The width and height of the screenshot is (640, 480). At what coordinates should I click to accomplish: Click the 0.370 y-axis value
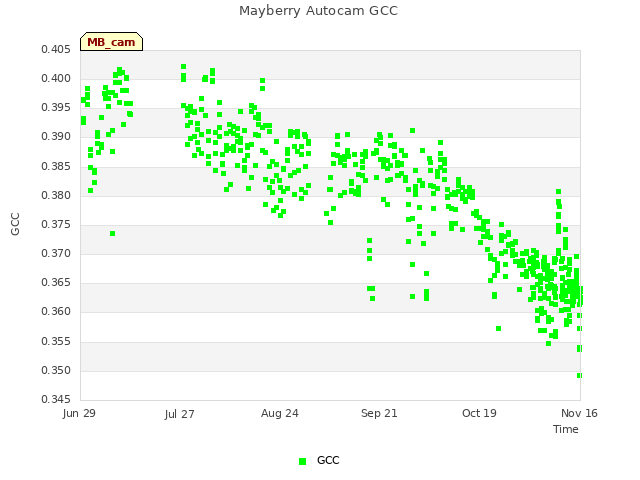coord(56,253)
